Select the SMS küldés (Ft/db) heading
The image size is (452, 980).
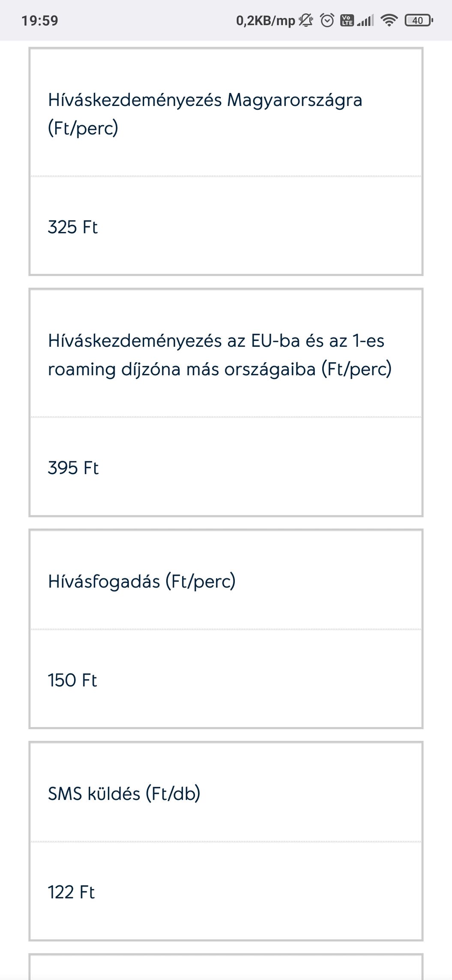coord(124,794)
